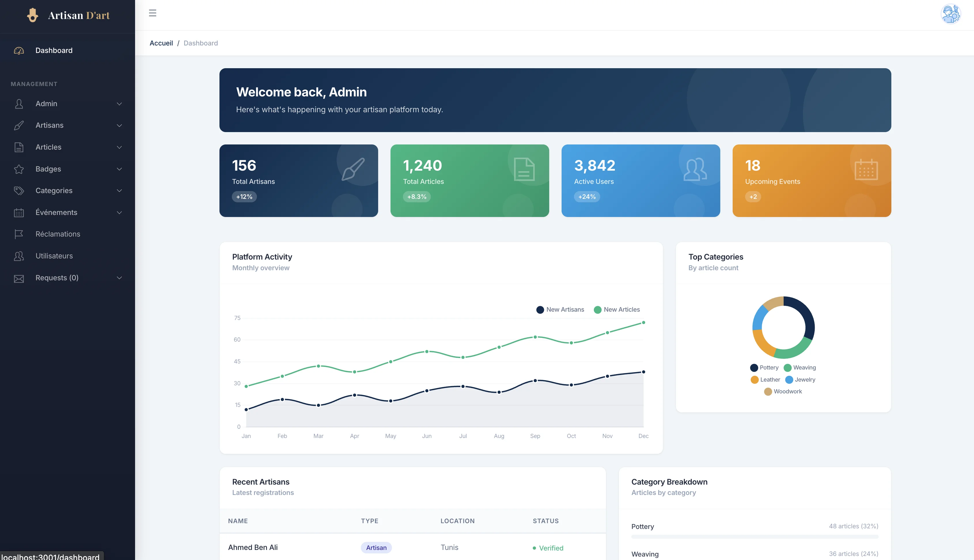Image resolution: width=974 pixels, height=560 pixels.
Task: Click the Dashboard speedometer icon
Action: click(x=19, y=50)
